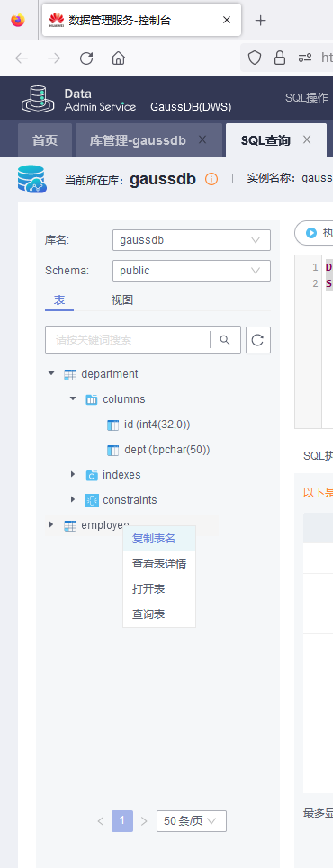333x868 pixels.
Task: Click the search magnifier icon
Action: [225, 340]
